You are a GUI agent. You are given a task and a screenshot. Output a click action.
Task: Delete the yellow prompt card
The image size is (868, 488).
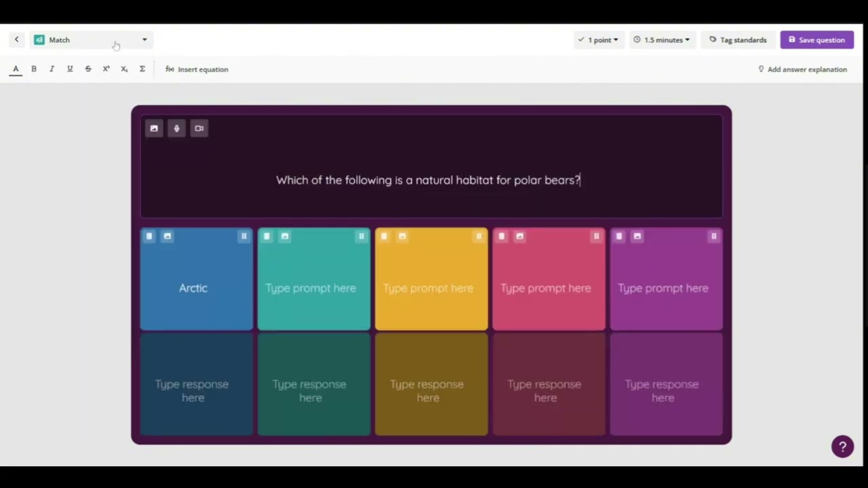(x=384, y=236)
